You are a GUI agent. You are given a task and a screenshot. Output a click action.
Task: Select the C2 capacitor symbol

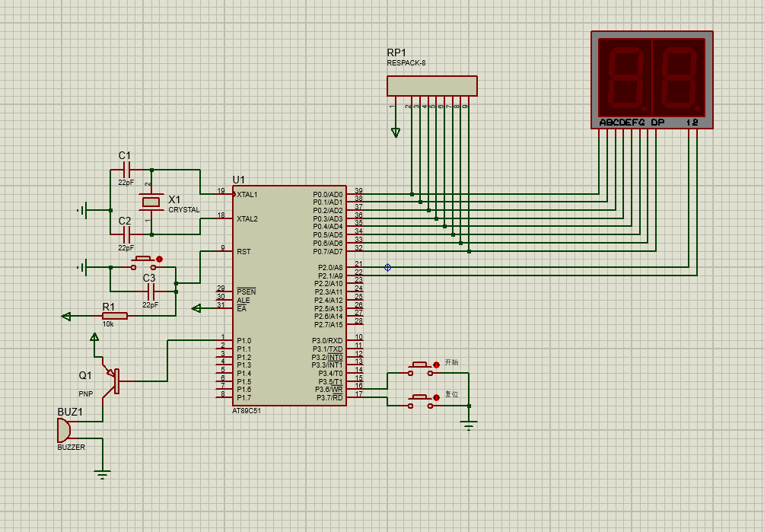(x=126, y=235)
